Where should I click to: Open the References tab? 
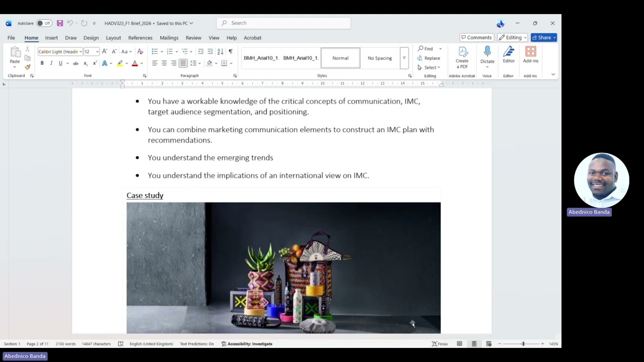point(140,38)
